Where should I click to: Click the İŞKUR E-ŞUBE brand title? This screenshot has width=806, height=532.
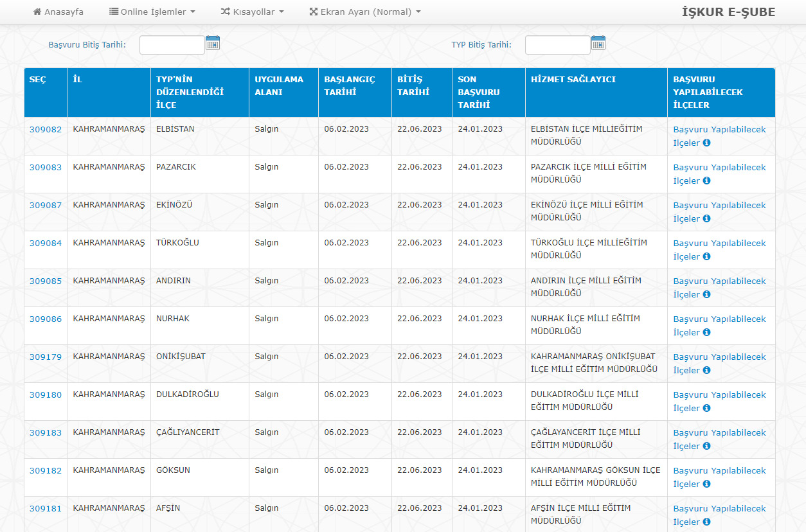[728, 12]
